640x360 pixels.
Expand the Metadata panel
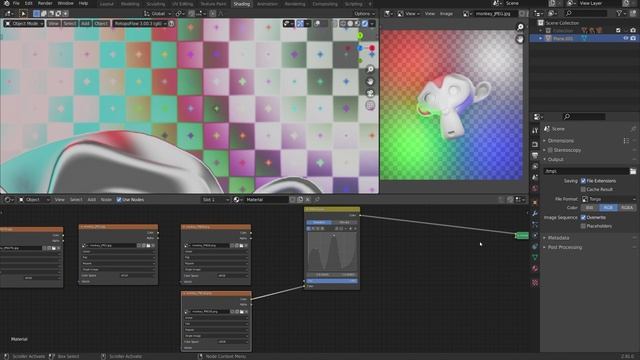click(x=558, y=238)
